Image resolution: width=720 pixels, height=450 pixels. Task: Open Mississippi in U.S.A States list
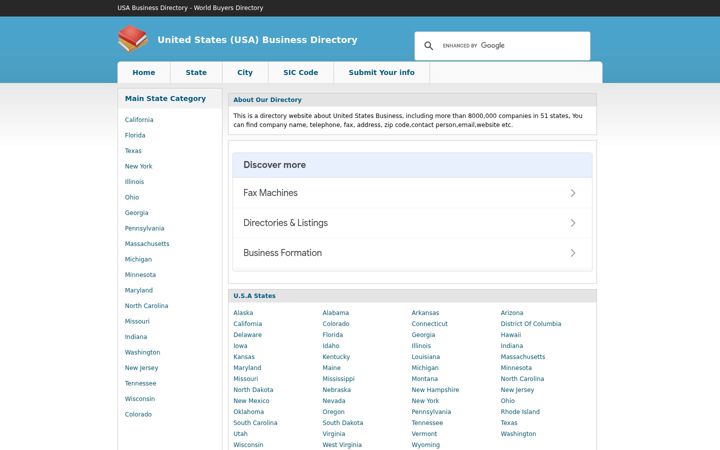pyautogui.click(x=338, y=379)
